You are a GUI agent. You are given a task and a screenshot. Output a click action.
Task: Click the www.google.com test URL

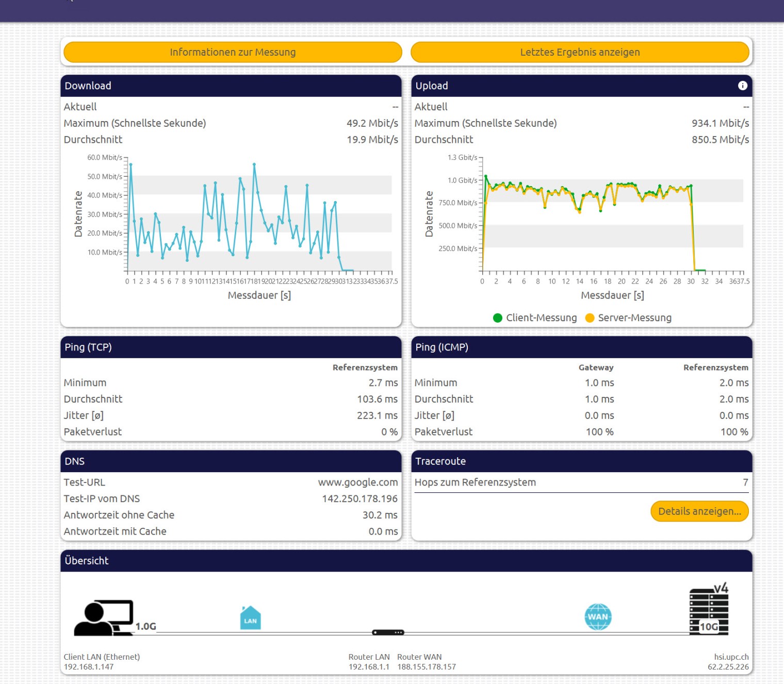[357, 482]
